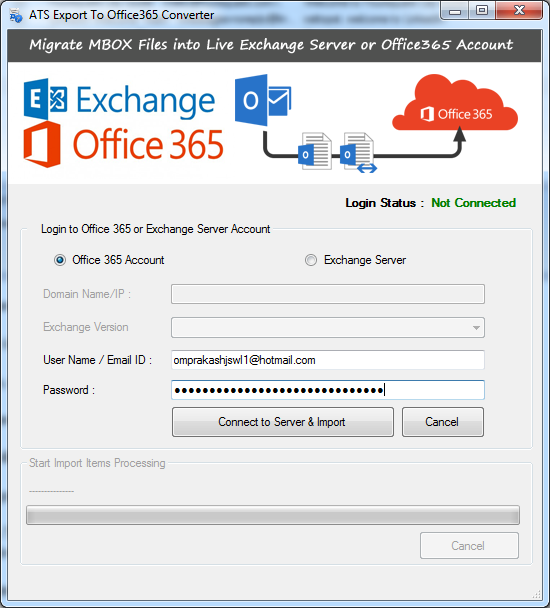The height and width of the screenshot is (608, 550).
Task: Click the app icon in title bar
Action: pos(16,16)
